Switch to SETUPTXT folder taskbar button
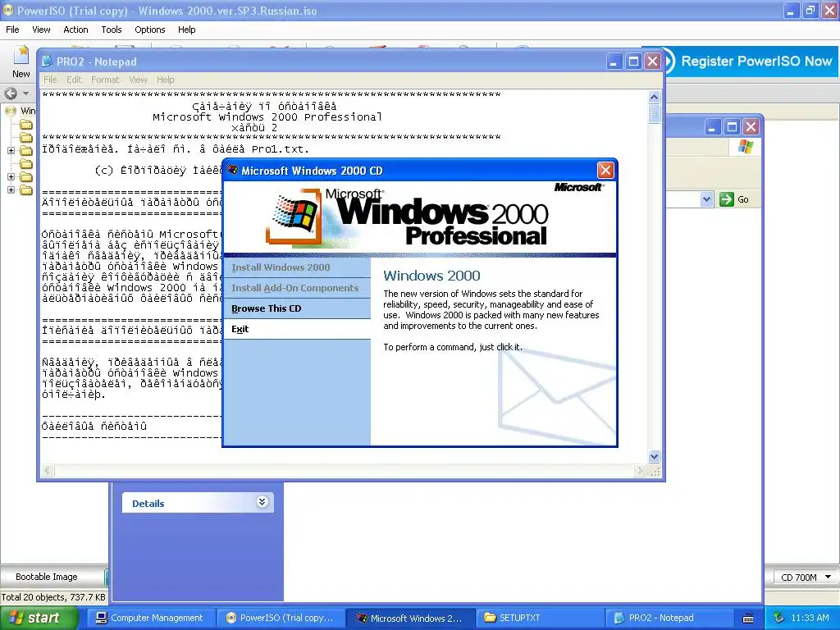 (540, 618)
